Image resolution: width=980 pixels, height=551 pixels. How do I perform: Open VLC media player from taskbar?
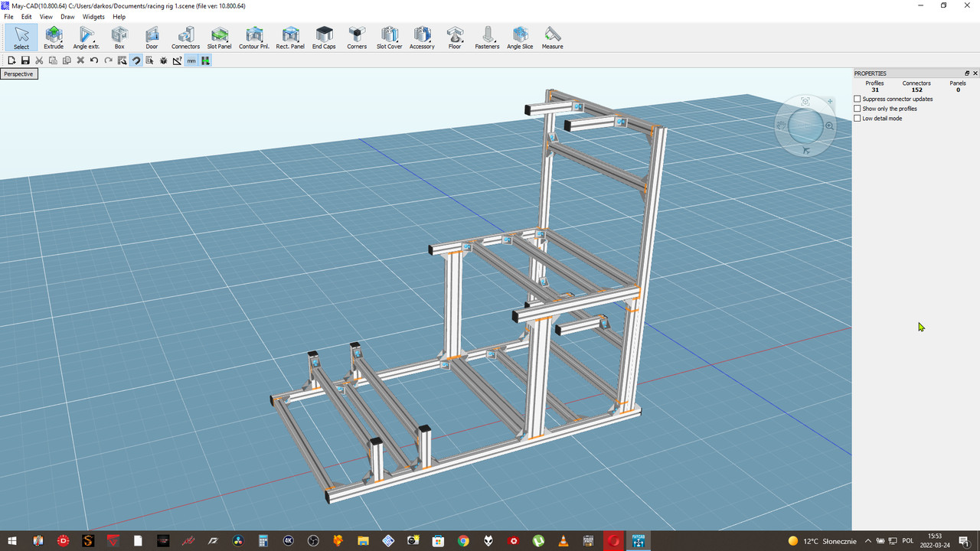563,541
